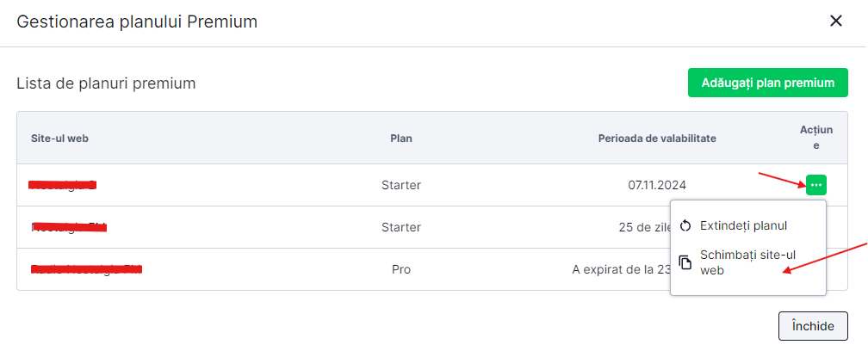Image resolution: width=868 pixels, height=351 pixels.
Task: Select the first row's Starter plan cell
Action: pyautogui.click(x=401, y=184)
